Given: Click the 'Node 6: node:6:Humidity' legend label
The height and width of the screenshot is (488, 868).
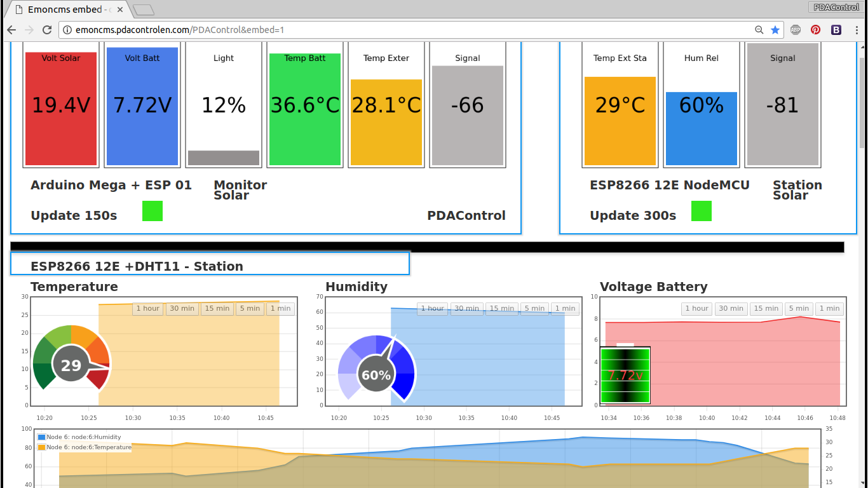Looking at the screenshot, I should [84, 437].
